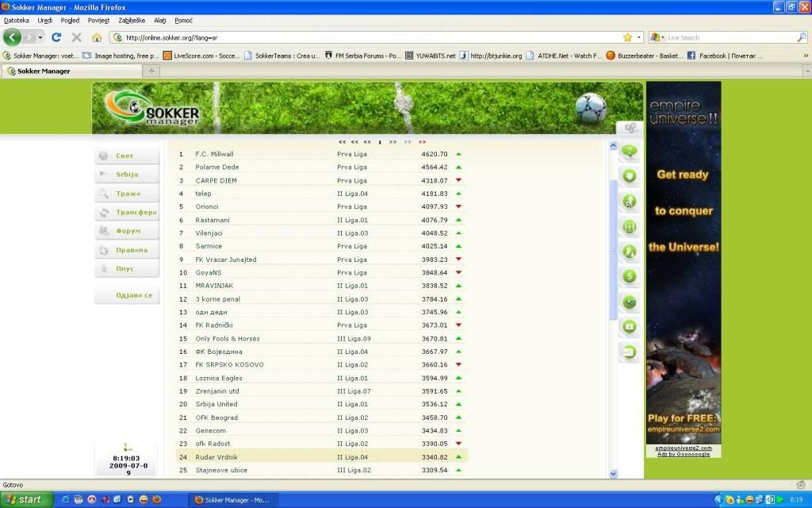Open the dollar finances icon in sidebar
This screenshot has width=812, height=508.
[629, 276]
